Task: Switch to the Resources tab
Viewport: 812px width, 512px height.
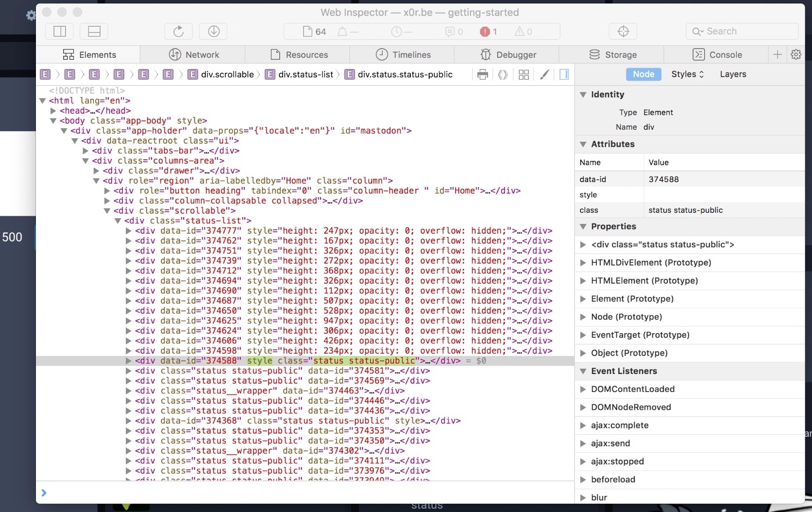Action: (298, 54)
